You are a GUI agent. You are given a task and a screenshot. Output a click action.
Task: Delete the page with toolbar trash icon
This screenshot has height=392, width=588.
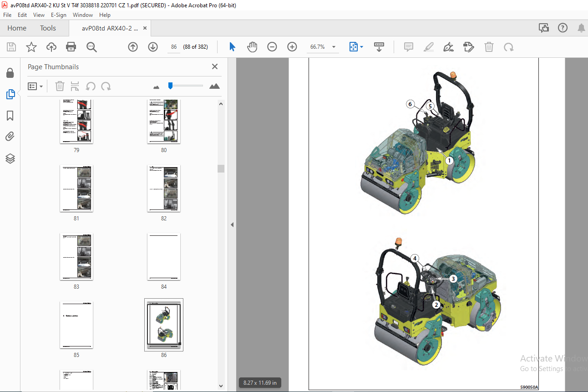pos(489,47)
